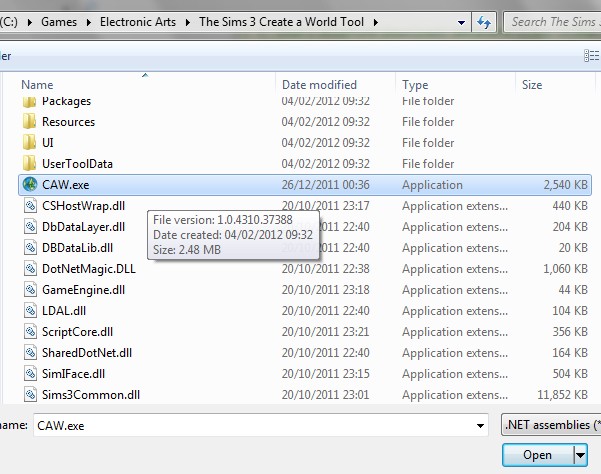The width and height of the screenshot is (601, 474).
Task: Click the refresh button beside the address bar
Action: tap(484, 22)
